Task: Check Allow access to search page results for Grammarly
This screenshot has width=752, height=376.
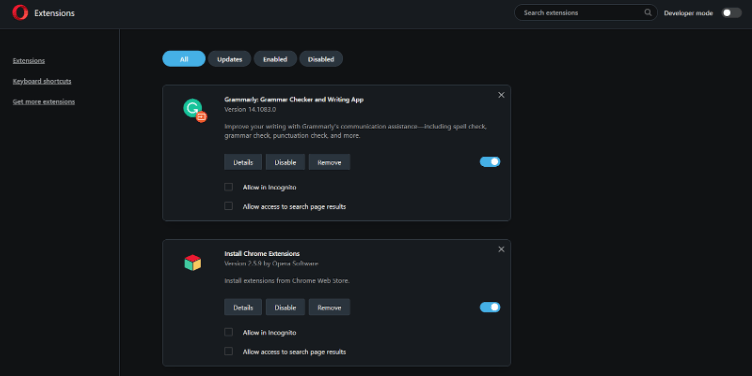Action: click(x=229, y=206)
